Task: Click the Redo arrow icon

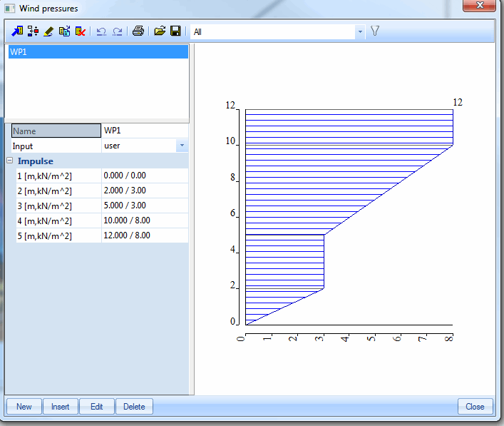Action: 117,31
